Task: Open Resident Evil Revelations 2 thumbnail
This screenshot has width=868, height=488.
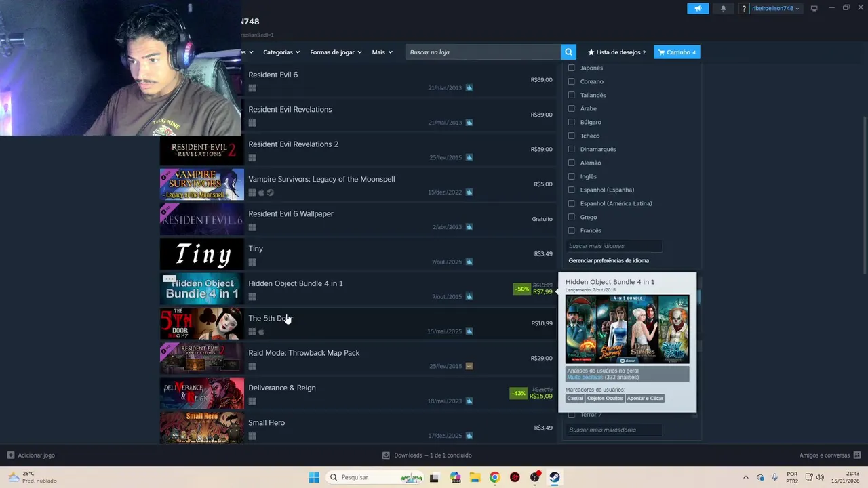Action: (x=201, y=150)
